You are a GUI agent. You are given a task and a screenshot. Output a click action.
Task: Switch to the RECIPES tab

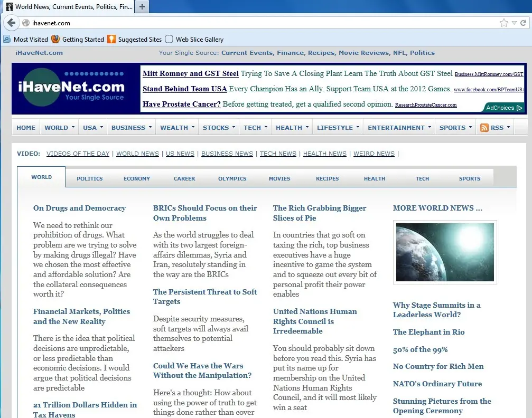[327, 178]
